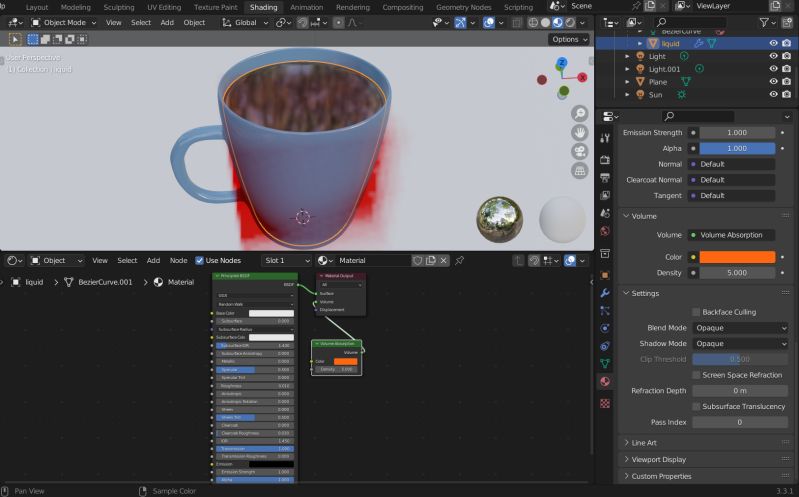The height and width of the screenshot is (497, 799).
Task: Open the Object Mode dropdown
Action: coord(63,22)
